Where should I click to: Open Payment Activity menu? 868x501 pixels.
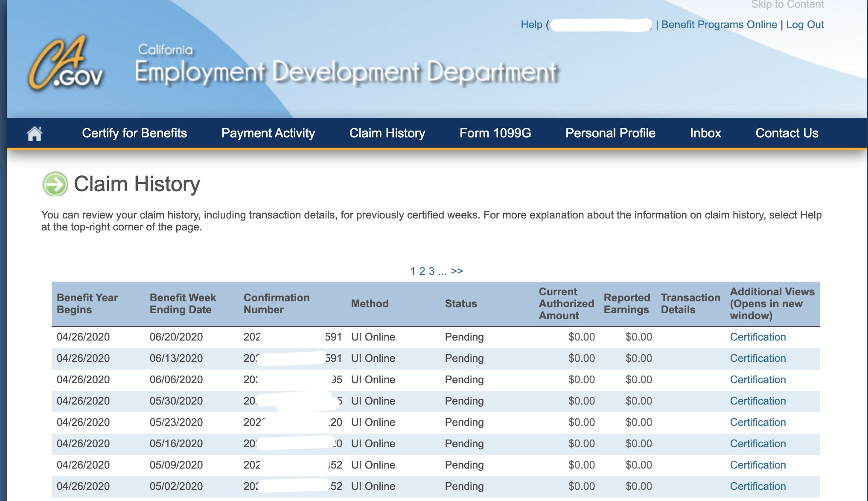(268, 133)
